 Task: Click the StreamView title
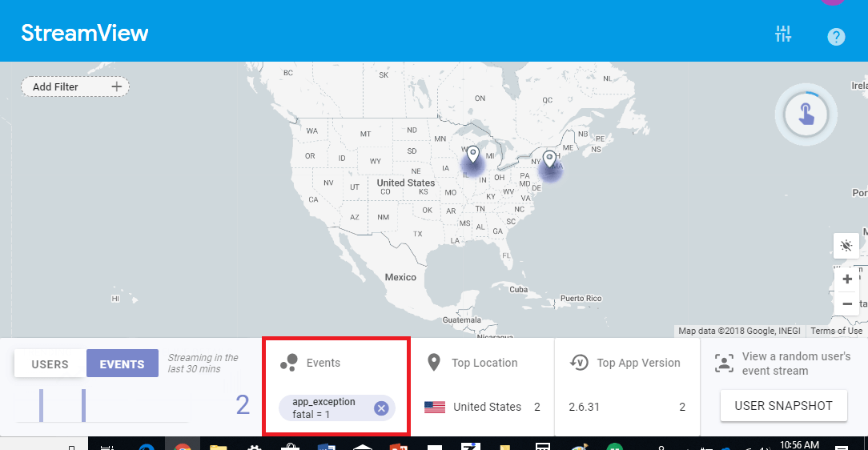coord(85,33)
